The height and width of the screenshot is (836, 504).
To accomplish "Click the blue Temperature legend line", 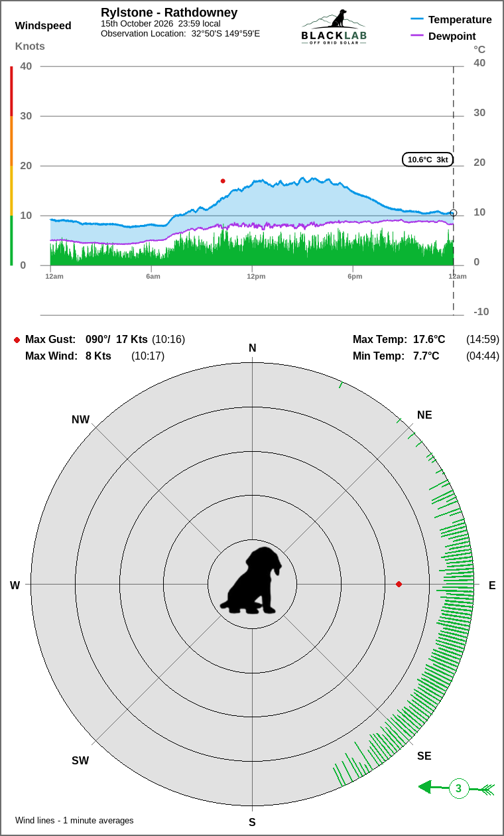I will [417, 19].
